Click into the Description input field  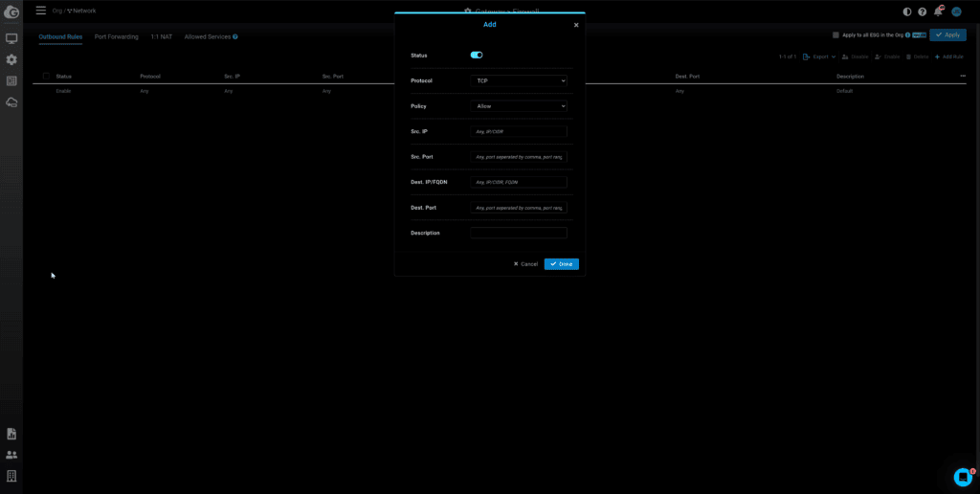(x=519, y=233)
